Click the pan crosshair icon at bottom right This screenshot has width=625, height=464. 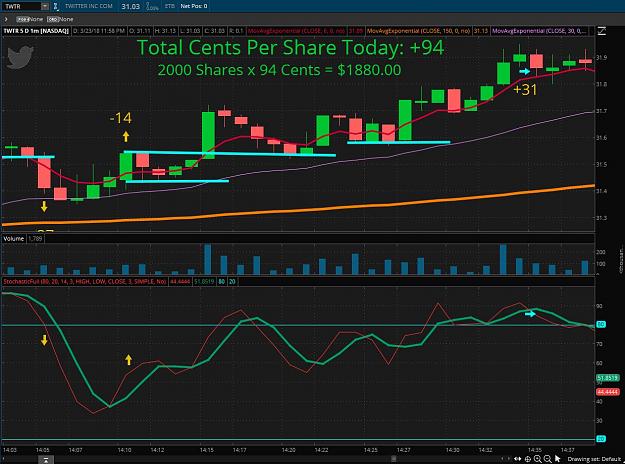pos(528,459)
